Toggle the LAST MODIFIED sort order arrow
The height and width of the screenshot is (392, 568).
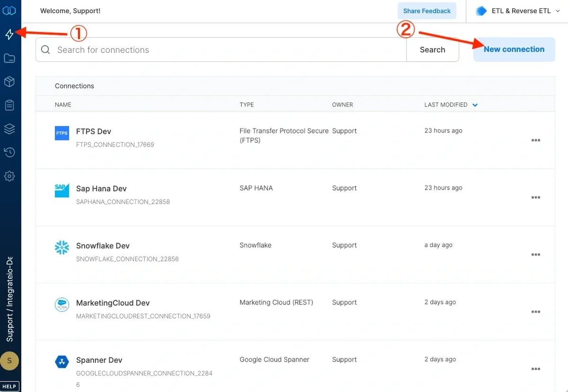click(475, 105)
